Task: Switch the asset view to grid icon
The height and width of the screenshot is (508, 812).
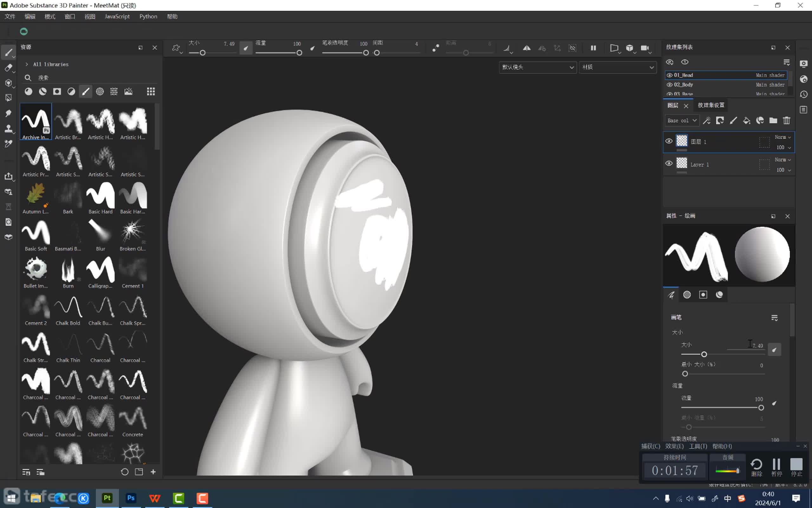Action: pyautogui.click(x=151, y=91)
